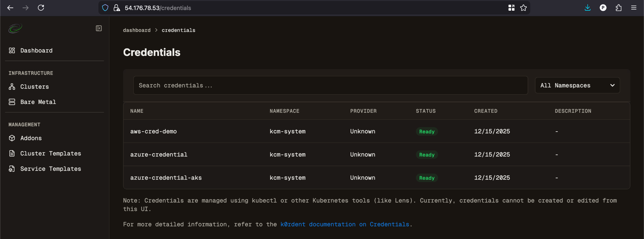Click the Ready status badge for azure-credential

click(x=427, y=155)
